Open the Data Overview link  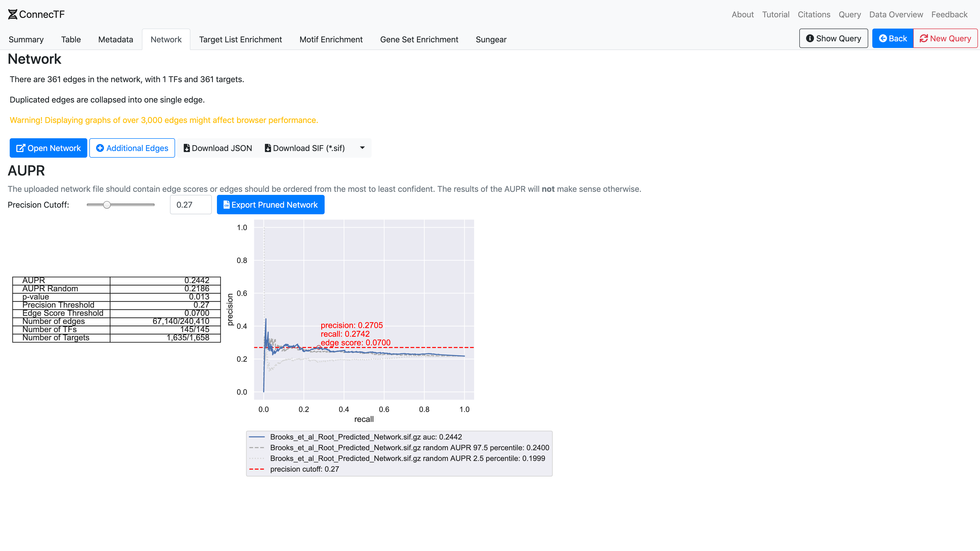coord(896,15)
